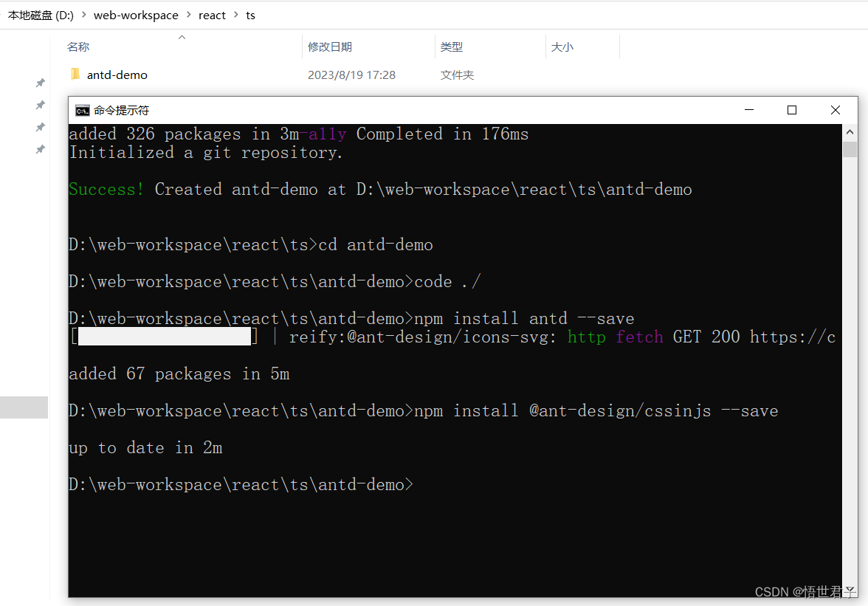This screenshot has height=606, width=868.
Task: Click the 'npm install antd --save' command line
Action: (351, 319)
